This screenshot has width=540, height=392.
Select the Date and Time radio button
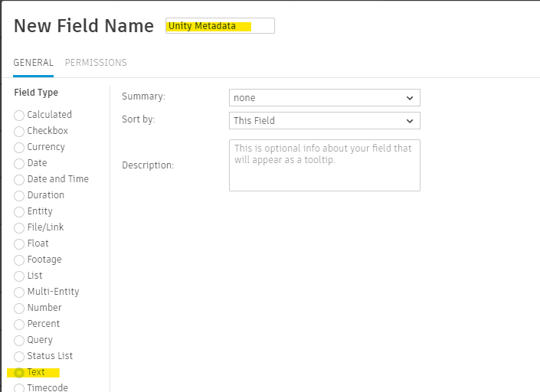(19, 179)
